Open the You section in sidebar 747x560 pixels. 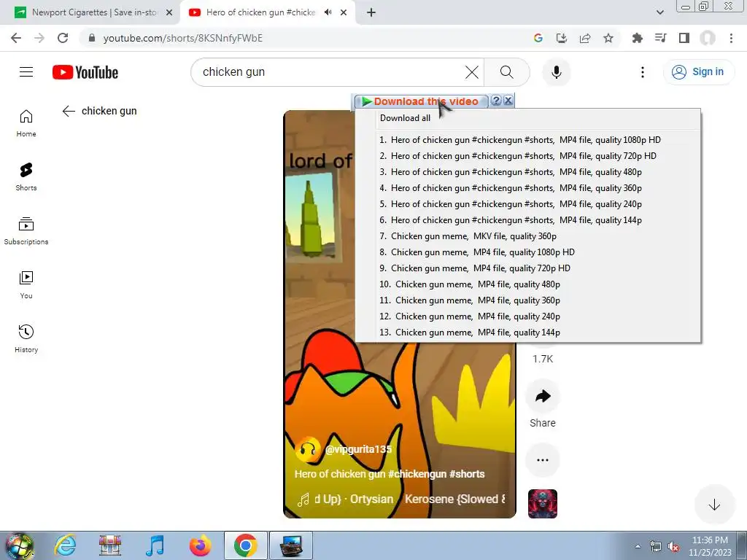(26, 285)
